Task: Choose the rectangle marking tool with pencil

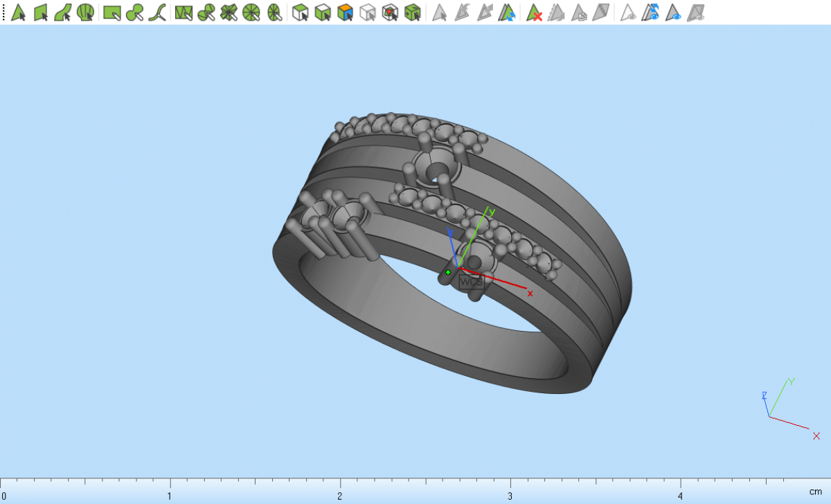Action: coord(111,12)
